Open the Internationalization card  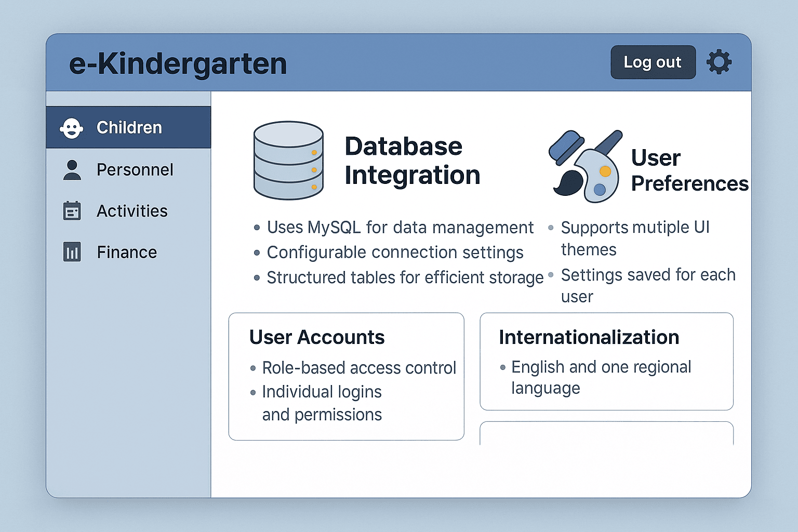(x=606, y=361)
